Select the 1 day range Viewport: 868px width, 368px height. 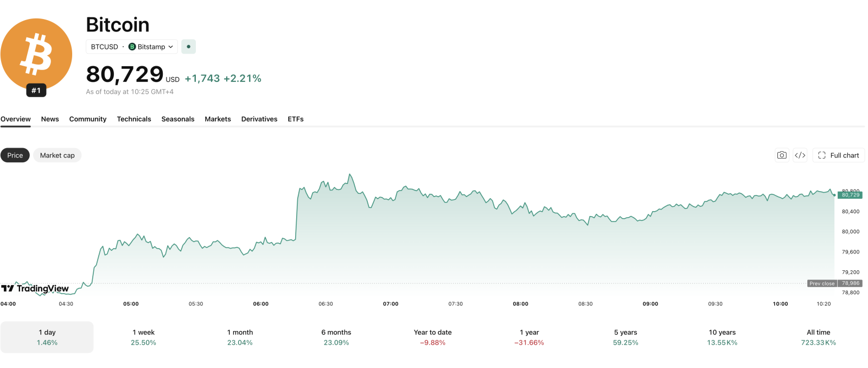click(47, 337)
